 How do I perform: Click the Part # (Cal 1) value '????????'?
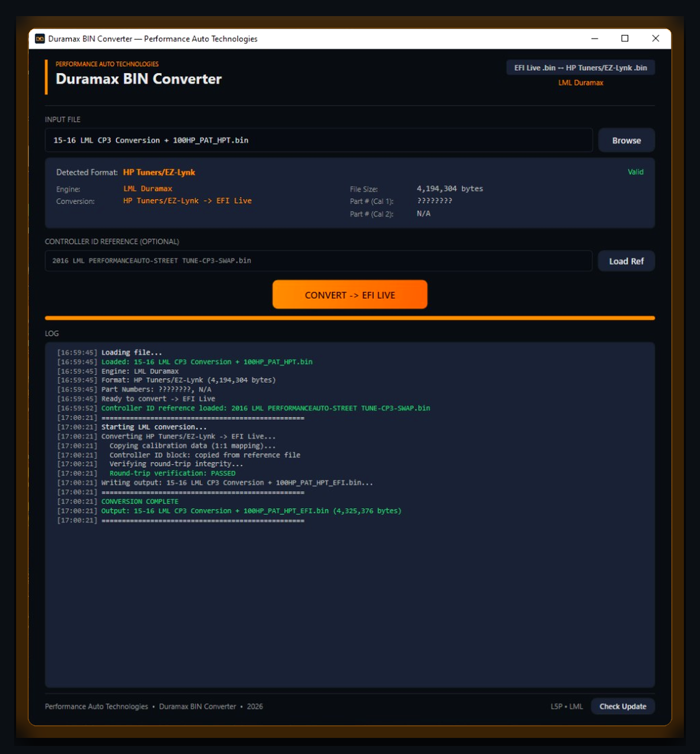coord(434,201)
